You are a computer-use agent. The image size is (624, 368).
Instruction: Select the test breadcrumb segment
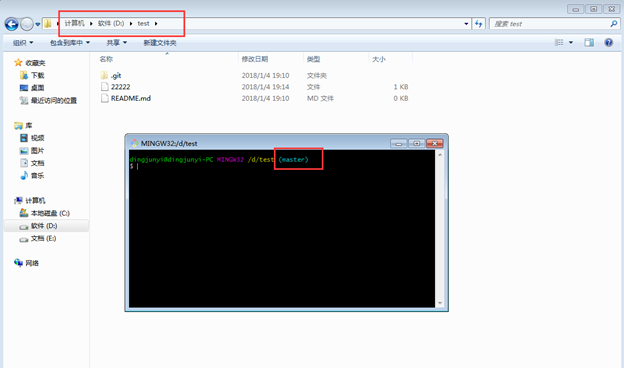coord(143,23)
